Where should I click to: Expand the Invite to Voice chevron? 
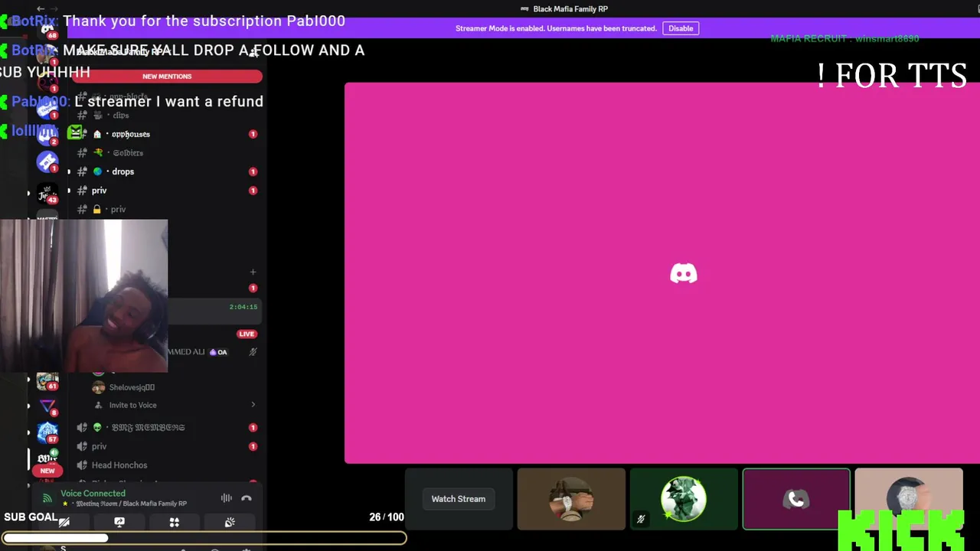click(x=253, y=405)
